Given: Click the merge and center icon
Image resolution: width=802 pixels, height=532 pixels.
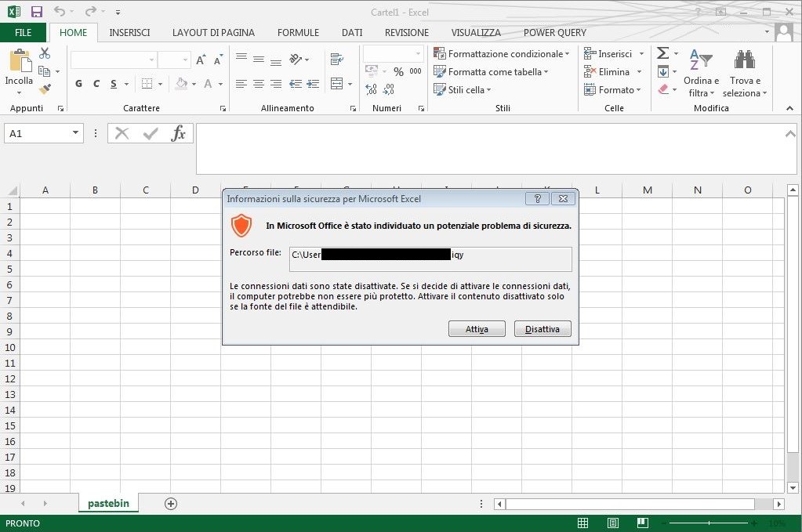Looking at the screenshot, I should (336, 84).
